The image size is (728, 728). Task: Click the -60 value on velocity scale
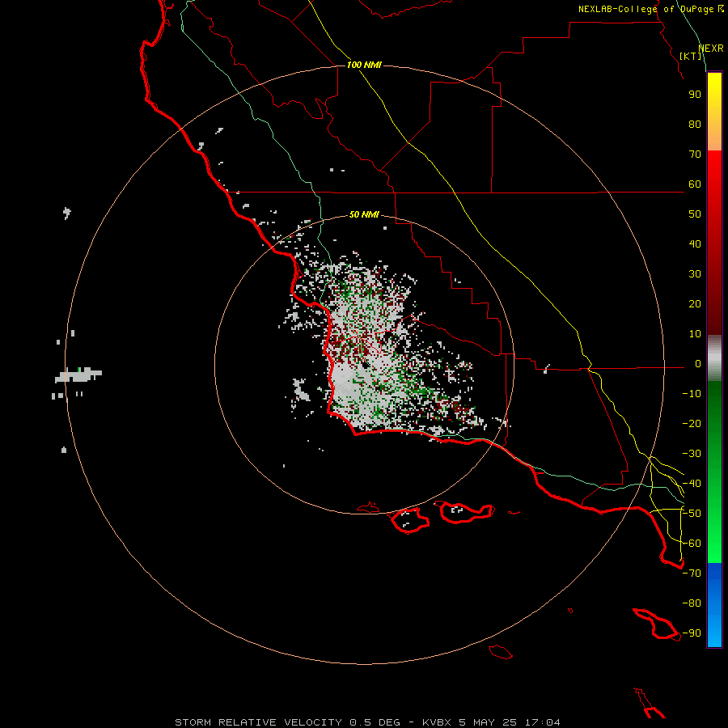pyautogui.click(x=692, y=544)
